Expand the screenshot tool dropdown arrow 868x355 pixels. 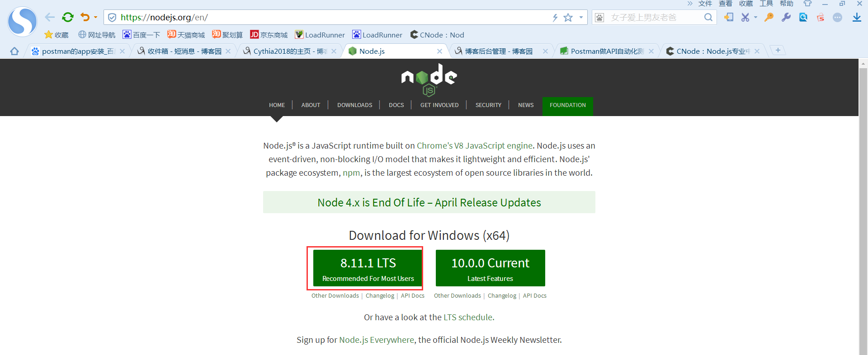pyautogui.click(x=755, y=17)
